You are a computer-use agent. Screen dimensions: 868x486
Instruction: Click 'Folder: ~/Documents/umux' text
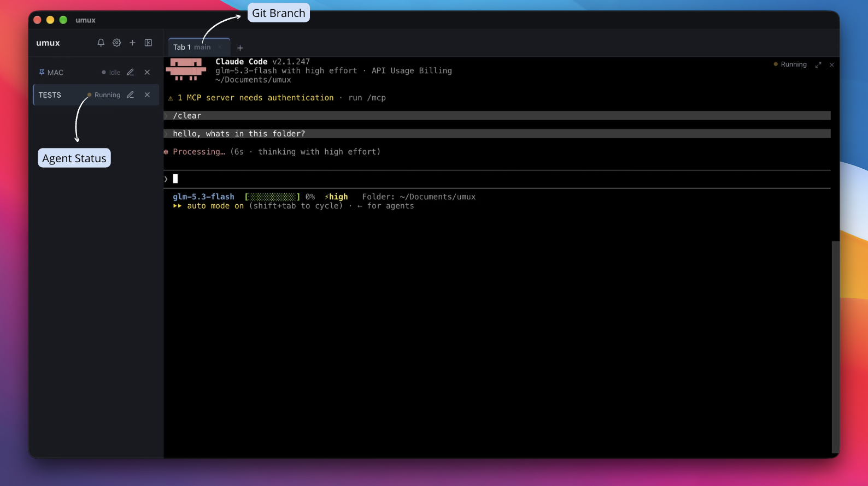click(x=419, y=197)
